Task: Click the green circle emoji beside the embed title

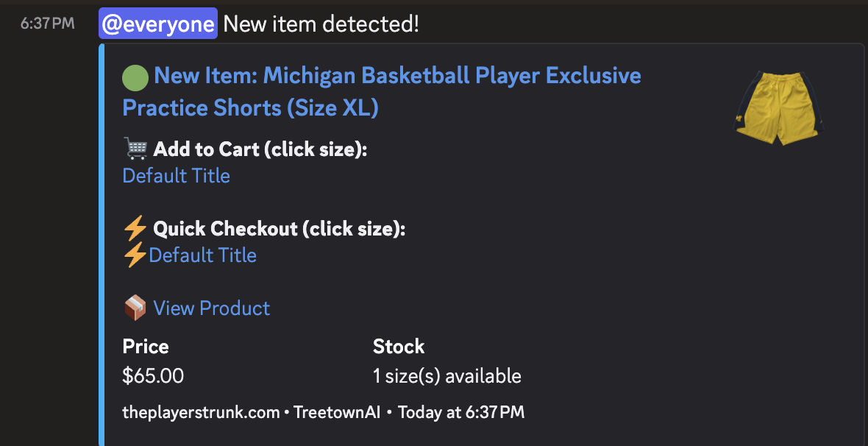Action: 135,76
